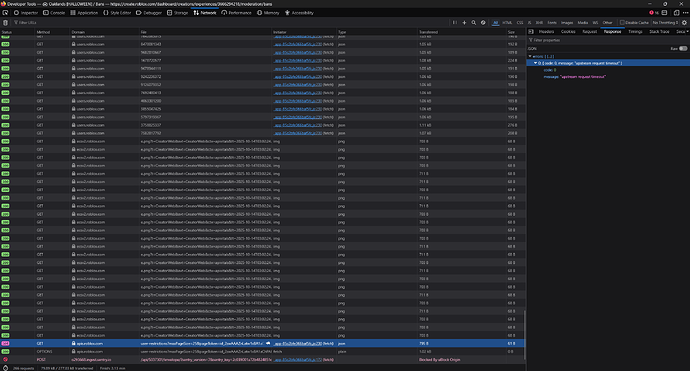Select the element picker tool

[5, 13]
